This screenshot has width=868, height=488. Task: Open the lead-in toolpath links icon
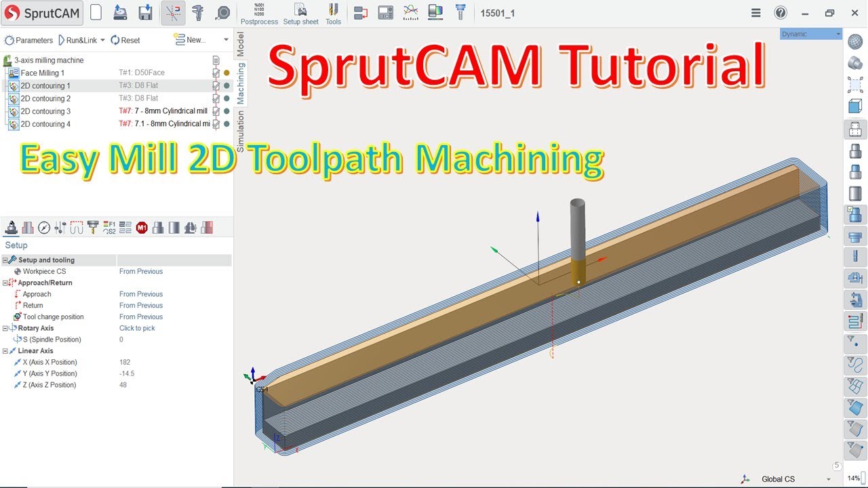coord(77,227)
